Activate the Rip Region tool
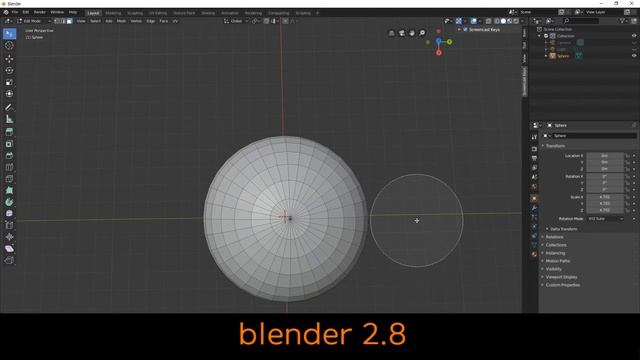640x360 pixels. coord(9,260)
